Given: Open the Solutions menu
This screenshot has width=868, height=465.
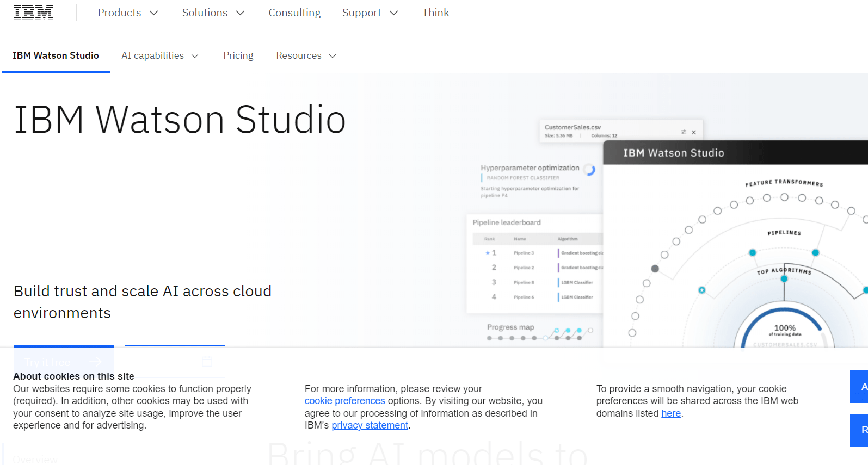Looking at the screenshot, I should click(x=213, y=13).
